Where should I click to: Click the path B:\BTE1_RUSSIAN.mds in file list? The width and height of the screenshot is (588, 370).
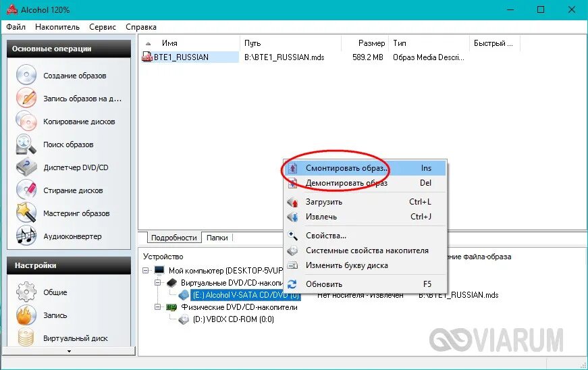284,57
